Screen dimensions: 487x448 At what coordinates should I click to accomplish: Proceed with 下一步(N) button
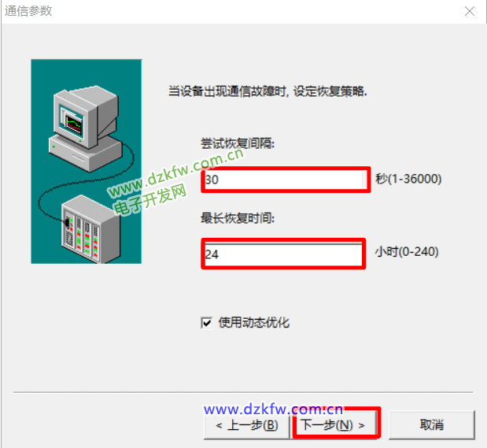pos(335,424)
